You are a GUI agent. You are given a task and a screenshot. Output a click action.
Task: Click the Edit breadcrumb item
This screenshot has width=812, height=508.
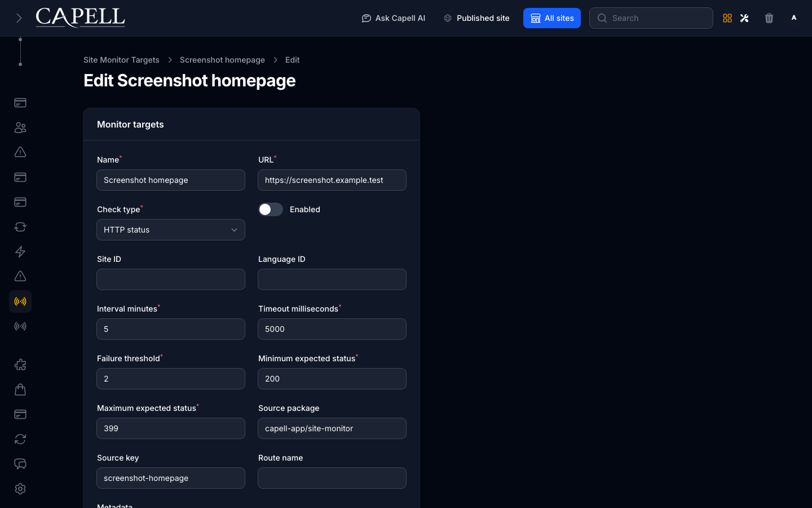292,60
